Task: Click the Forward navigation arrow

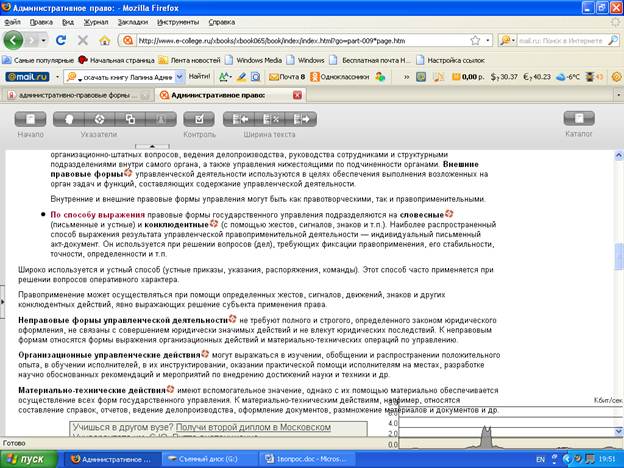Action: pos(33,40)
